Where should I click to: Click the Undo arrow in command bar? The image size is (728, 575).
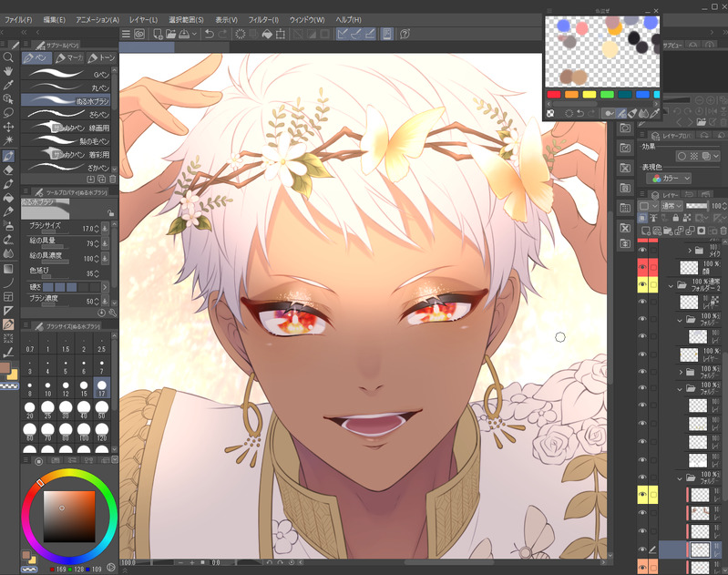coord(210,34)
